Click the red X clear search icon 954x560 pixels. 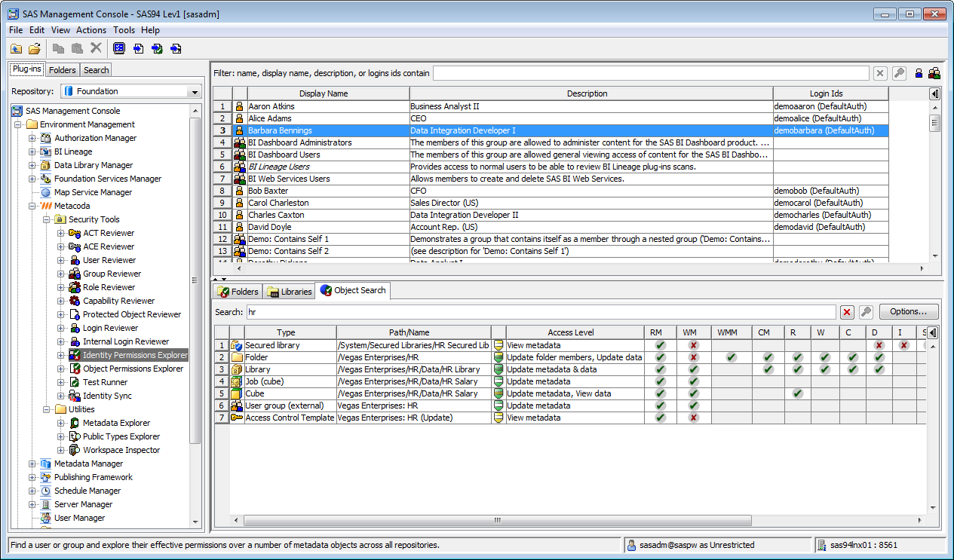(847, 312)
